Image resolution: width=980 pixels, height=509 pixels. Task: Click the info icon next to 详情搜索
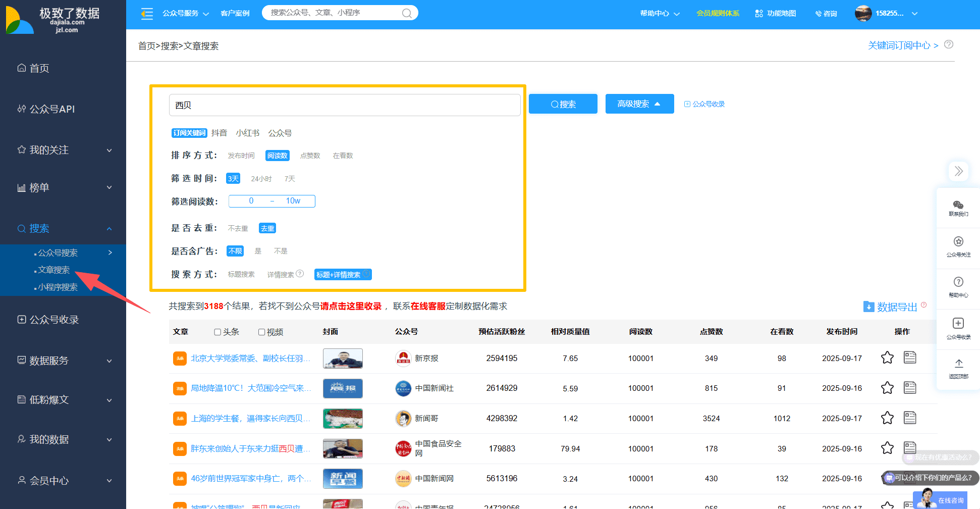[300, 274]
